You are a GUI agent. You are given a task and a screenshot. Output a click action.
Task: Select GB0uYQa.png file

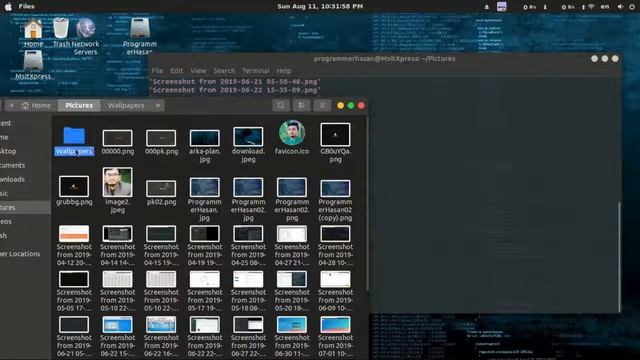pos(335,135)
